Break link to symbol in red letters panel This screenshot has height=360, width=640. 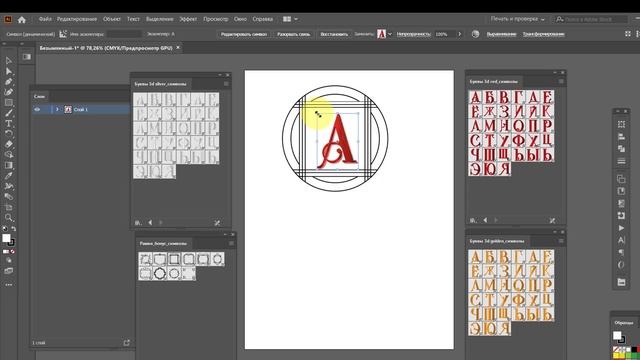point(552,220)
